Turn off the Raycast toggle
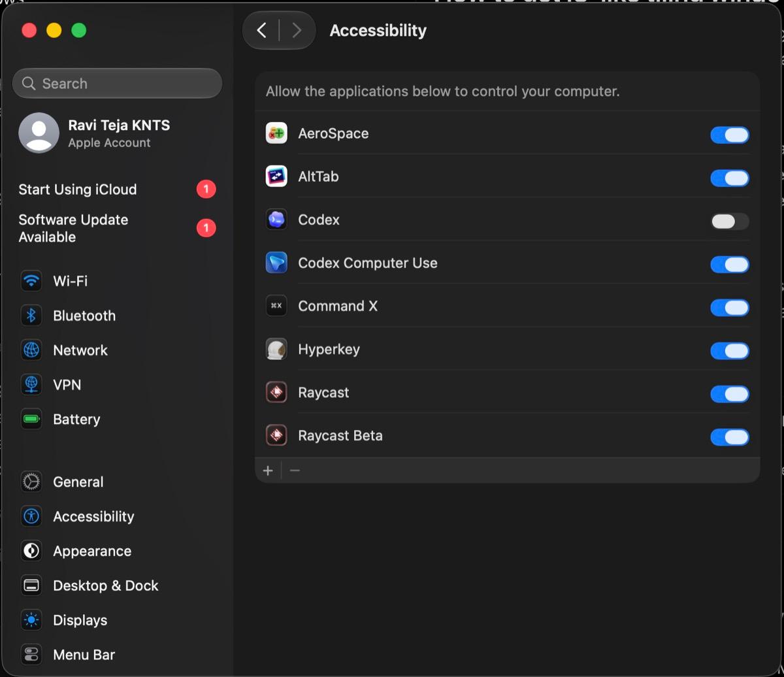This screenshot has height=677, width=784. click(x=730, y=393)
